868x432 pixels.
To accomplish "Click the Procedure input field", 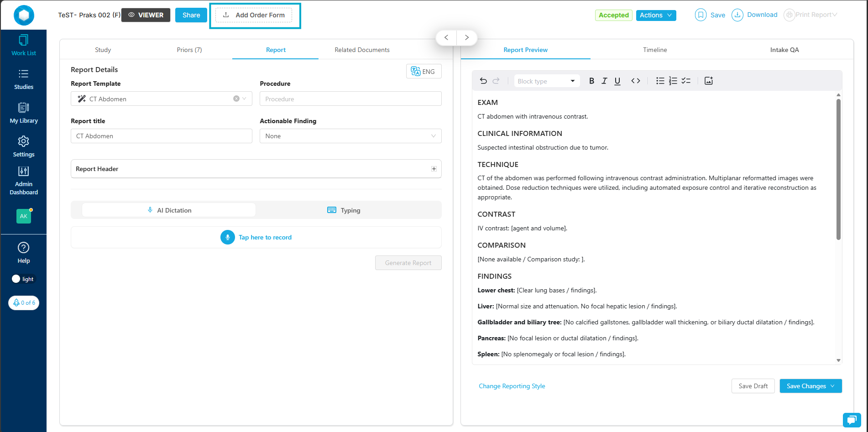I will coord(350,99).
